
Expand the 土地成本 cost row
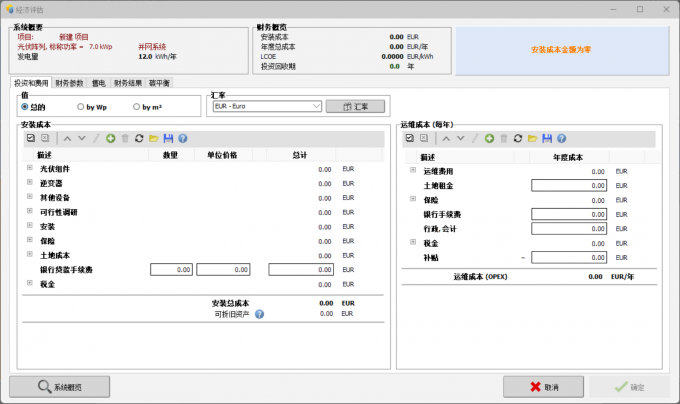29,254
